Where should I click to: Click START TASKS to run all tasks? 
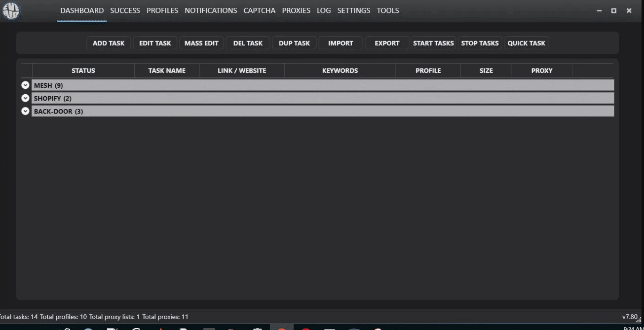tap(433, 43)
